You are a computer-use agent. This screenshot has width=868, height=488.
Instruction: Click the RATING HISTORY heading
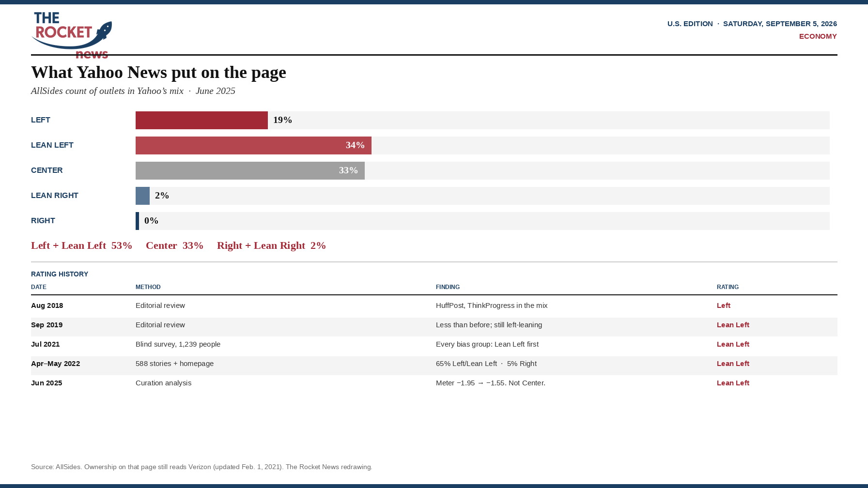pyautogui.click(x=60, y=274)
